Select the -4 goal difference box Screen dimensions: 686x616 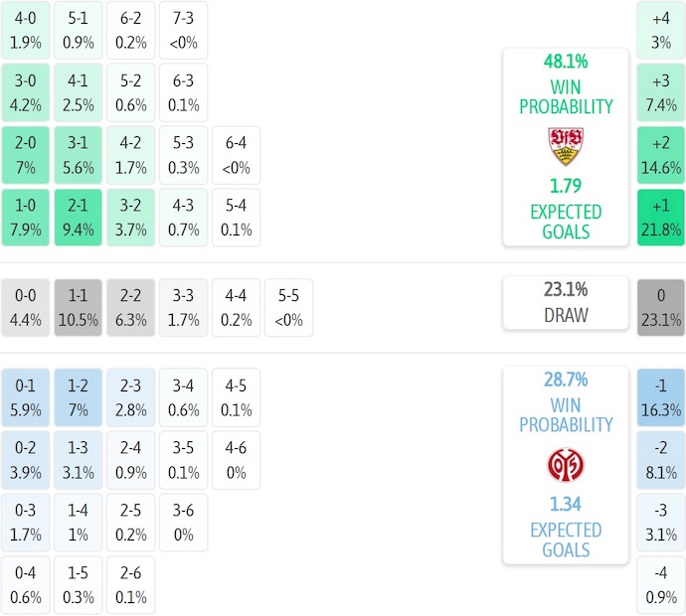[661, 586]
